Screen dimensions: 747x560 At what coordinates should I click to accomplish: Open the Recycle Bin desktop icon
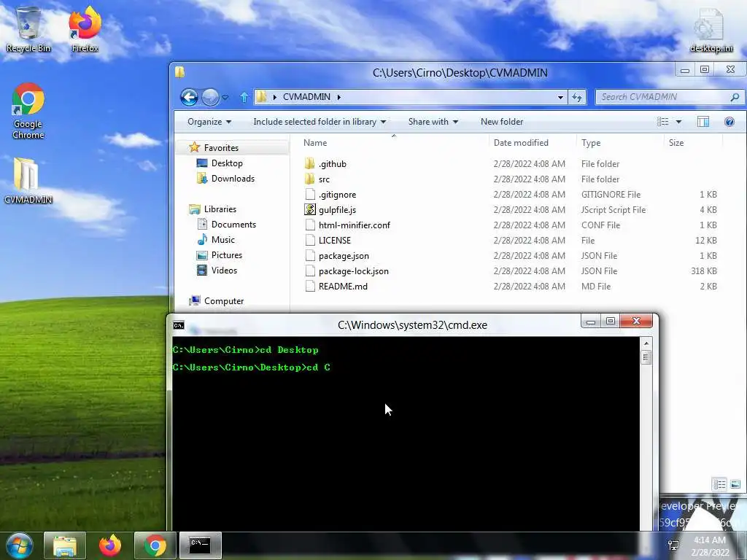click(28, 29)
